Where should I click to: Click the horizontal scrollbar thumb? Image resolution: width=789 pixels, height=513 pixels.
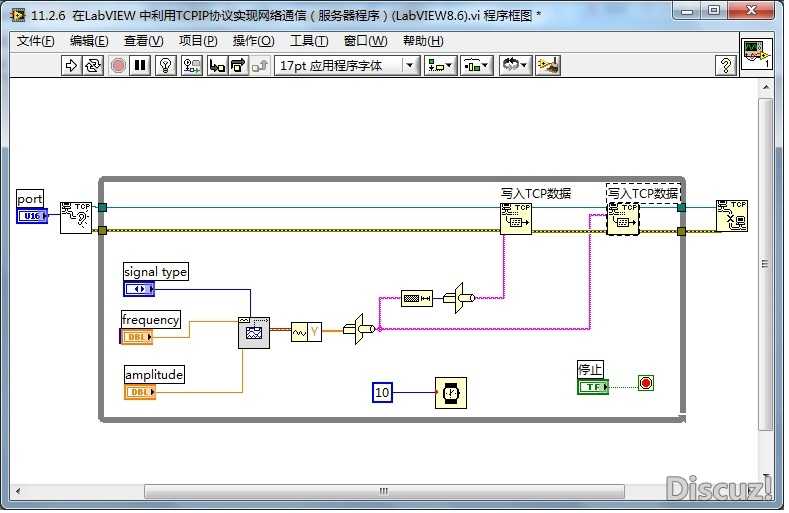point(384,491)
